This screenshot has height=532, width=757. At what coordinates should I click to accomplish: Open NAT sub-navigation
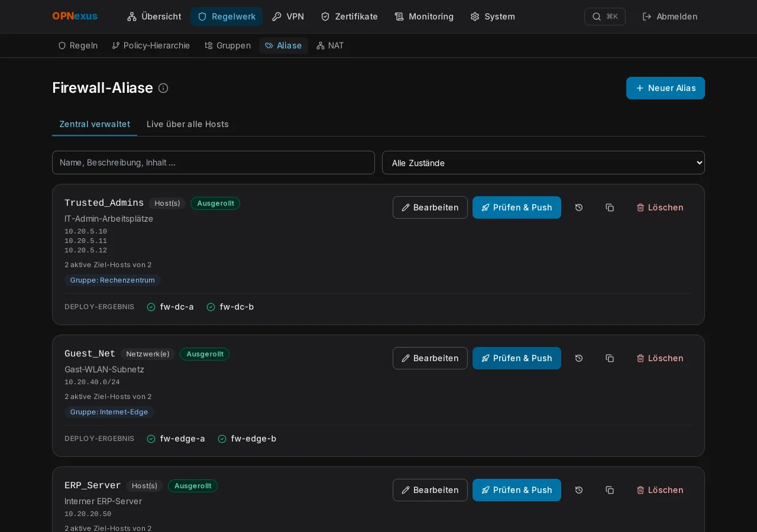330,46
